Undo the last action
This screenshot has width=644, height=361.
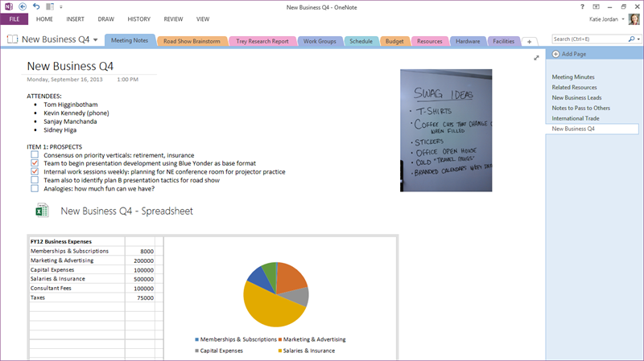(36, 6)
